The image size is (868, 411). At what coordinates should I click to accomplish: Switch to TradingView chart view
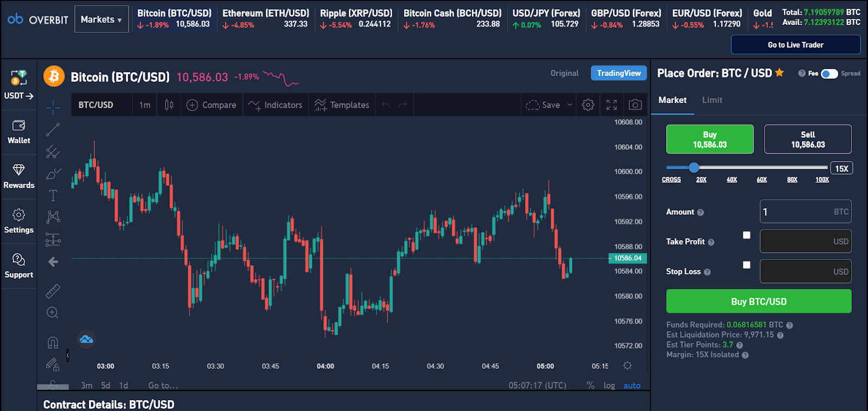(619, 73)
